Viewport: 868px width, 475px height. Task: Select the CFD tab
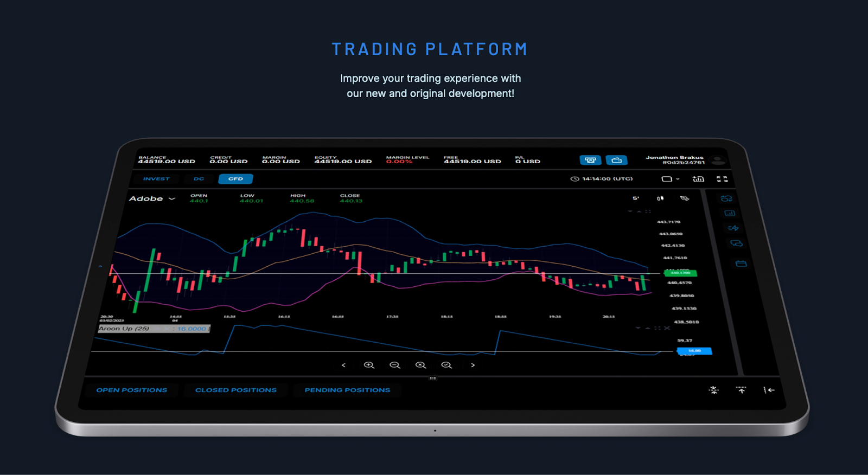[x=235, y=179]
